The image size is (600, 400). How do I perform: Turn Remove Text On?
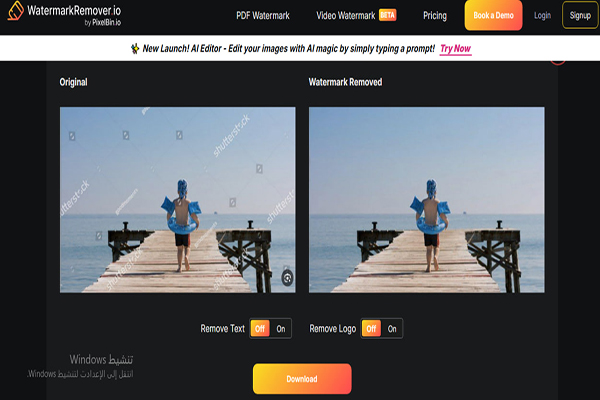pos(281,328)
